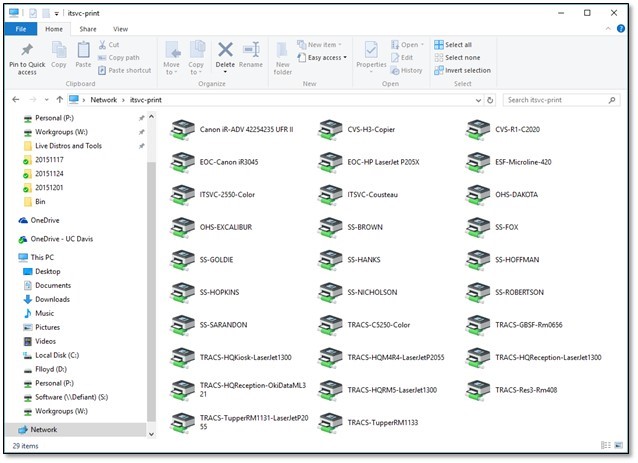Click the OneDrive cloud icon in sidebar

[x=24, y=220]
